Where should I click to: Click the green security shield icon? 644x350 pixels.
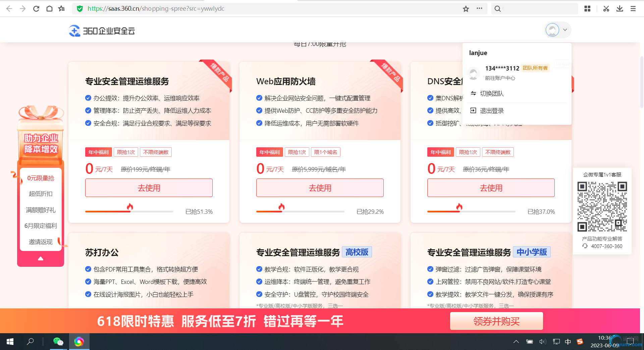[x=80, y=9]
